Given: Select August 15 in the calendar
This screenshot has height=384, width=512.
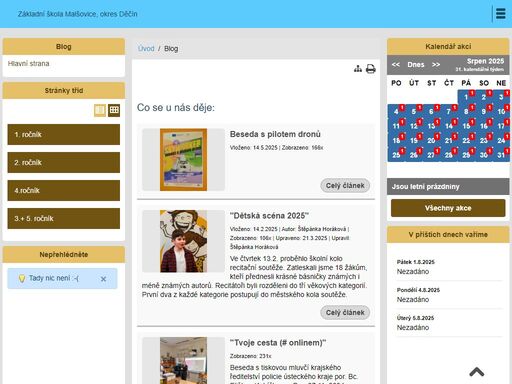Looking at the screenshot, I should point(466,126).
